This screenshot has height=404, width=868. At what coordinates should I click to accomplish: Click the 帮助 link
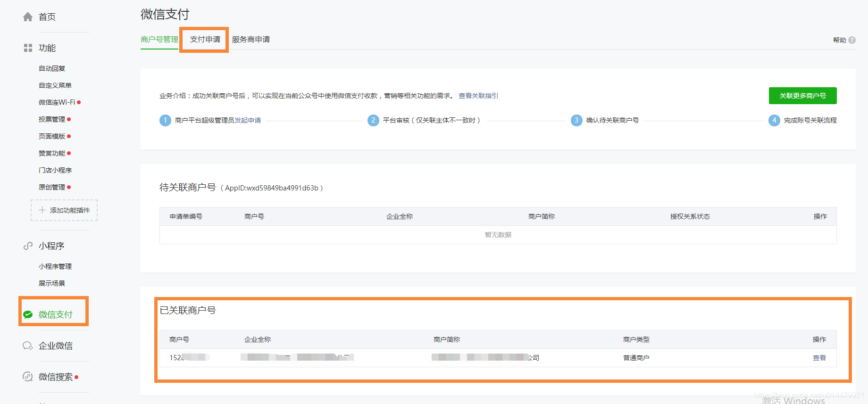point(840,40)
